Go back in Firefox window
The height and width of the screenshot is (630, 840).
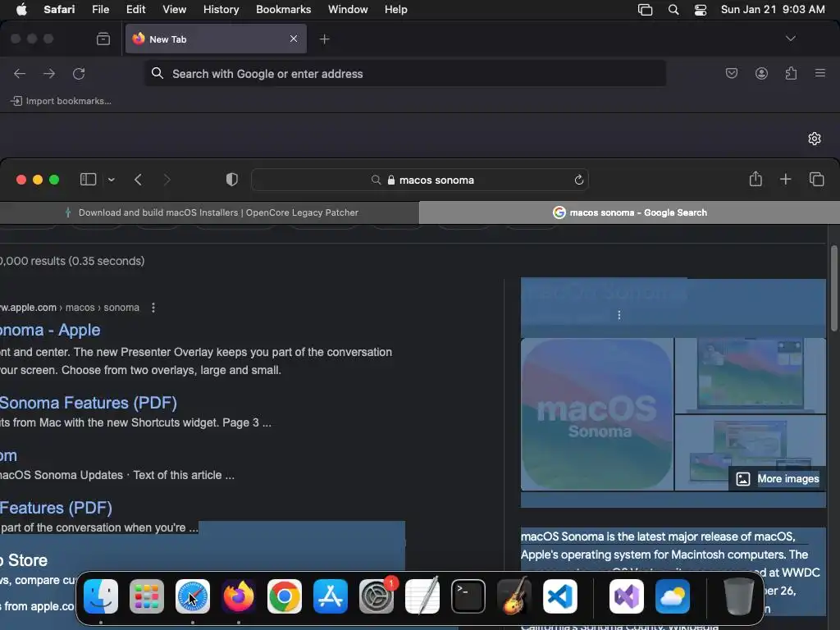(x=20, y=73)
